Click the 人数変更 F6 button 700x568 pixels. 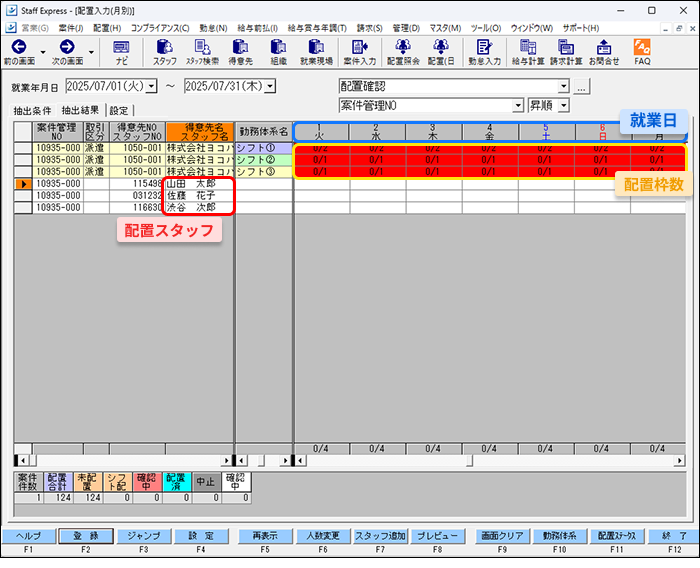[323, 536]
